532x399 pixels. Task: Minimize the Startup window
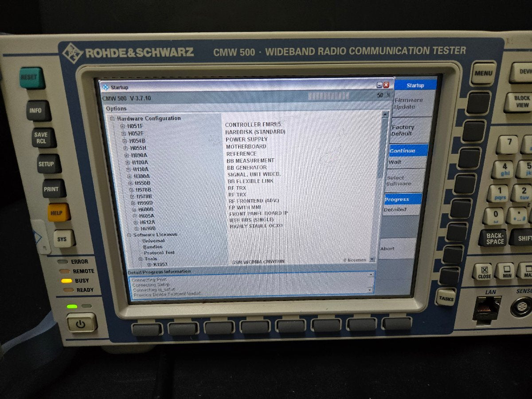tap(379, 85)
